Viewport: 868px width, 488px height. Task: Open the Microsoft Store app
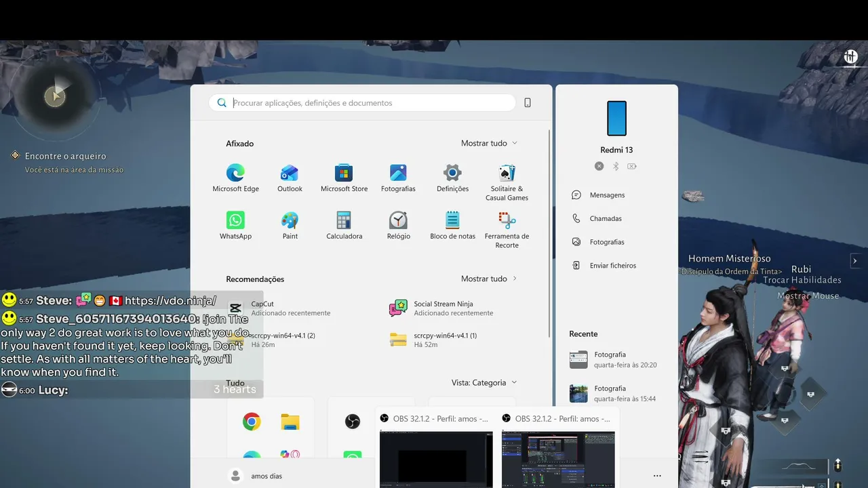tap(344, 178)
